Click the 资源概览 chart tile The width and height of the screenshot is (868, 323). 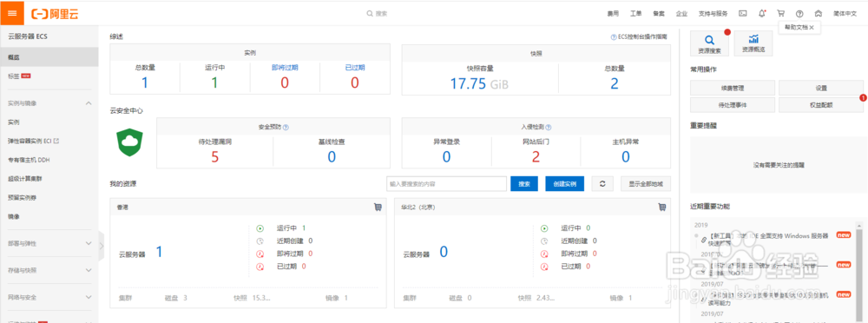[753, 43]
